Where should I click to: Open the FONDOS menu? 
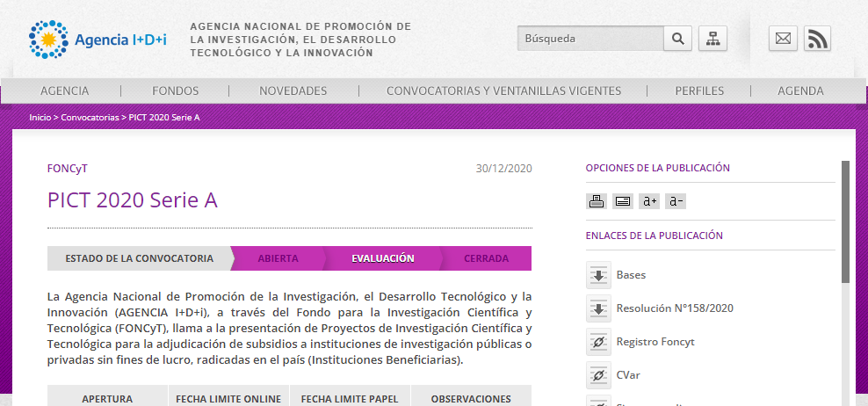tap(176, 91)
